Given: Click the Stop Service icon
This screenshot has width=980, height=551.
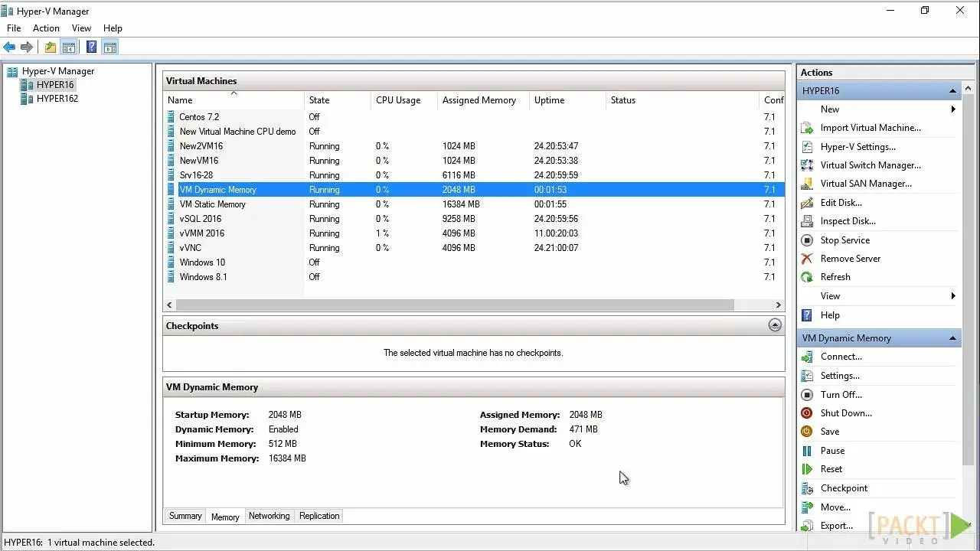Looking at the screenshot, I should [x=806, y=240].
